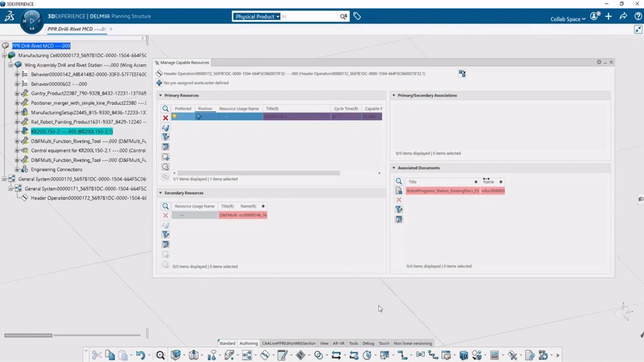
Task: Click the settings gear of Manage Capable Resources
Action: (599, 62)
